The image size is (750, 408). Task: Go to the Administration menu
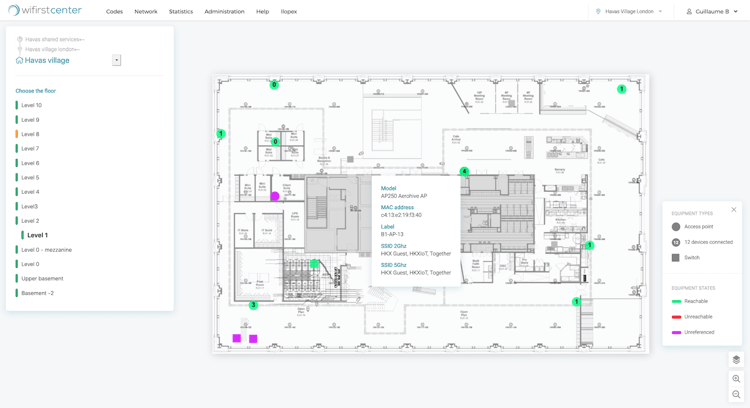tap(224, 12)
